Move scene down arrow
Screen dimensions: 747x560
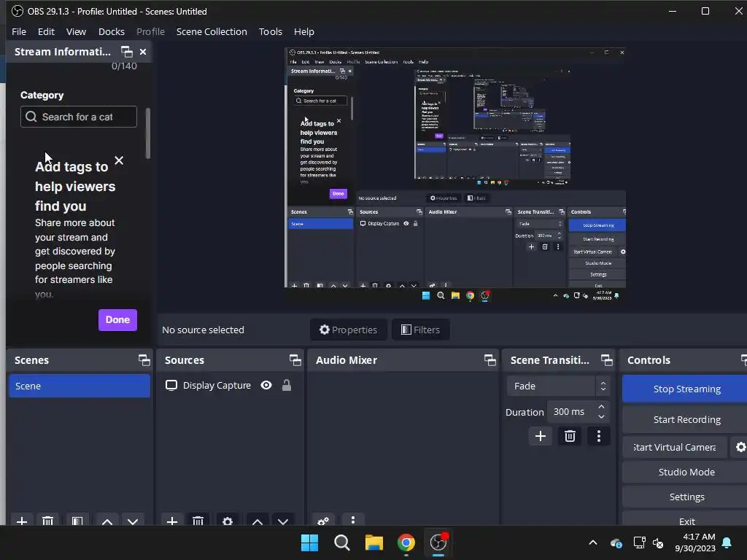click(x=133, y=521)
